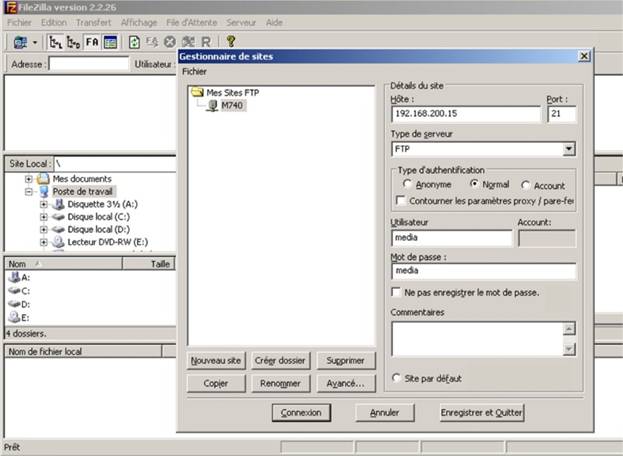Click the Disquette 3½ (A:) drive icon
Viewport: 623px width, 456px height.
pos(58,204)
